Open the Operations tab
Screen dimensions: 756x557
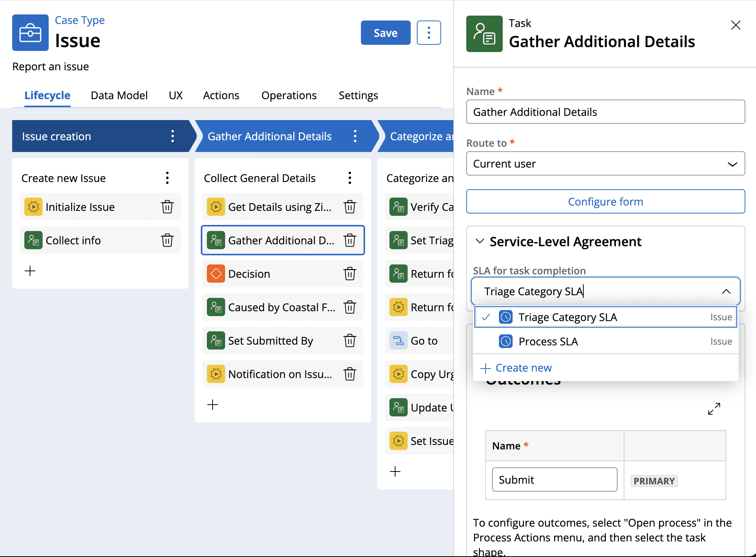click(x=289, y=95)
